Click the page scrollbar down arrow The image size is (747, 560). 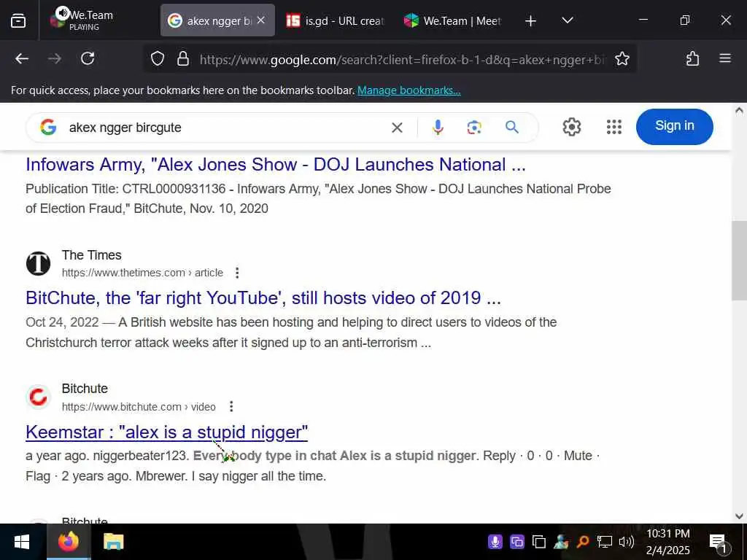739,516
